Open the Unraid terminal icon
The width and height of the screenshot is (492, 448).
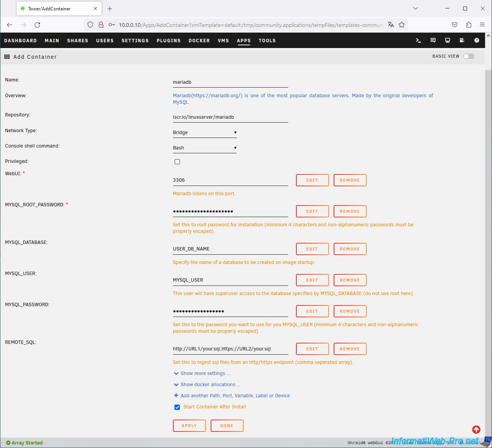[418, 40]
